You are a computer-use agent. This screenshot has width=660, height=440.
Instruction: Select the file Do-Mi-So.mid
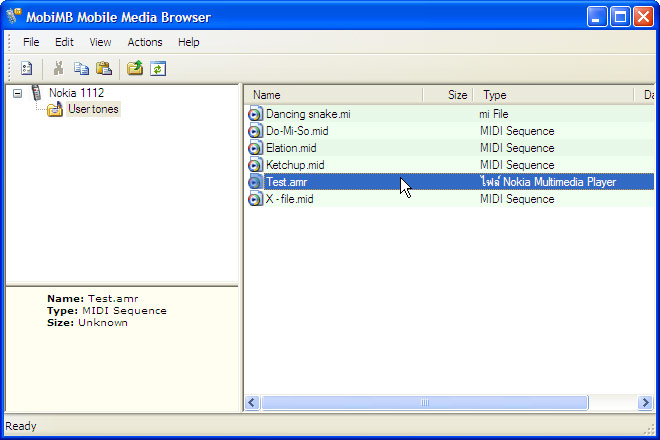(297, 131)
